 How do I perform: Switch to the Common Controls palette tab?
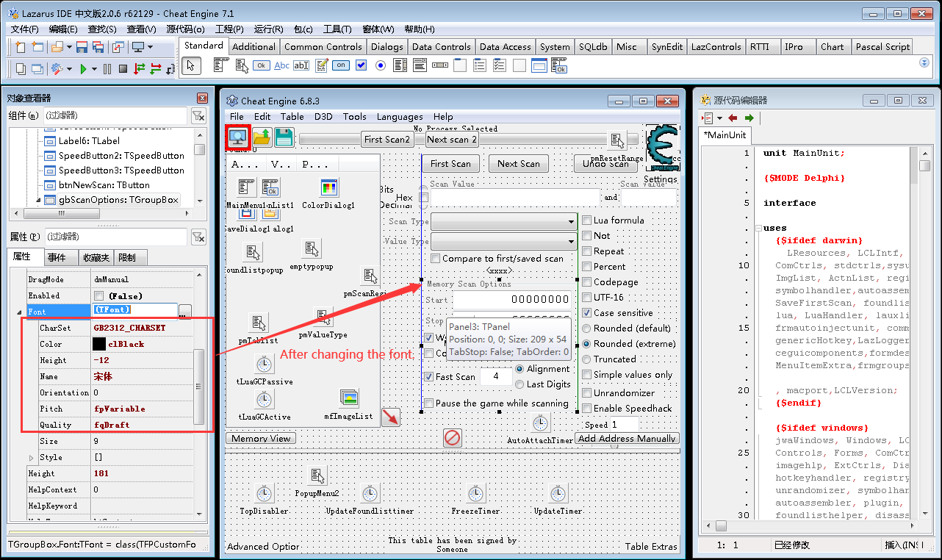(323, 46)
